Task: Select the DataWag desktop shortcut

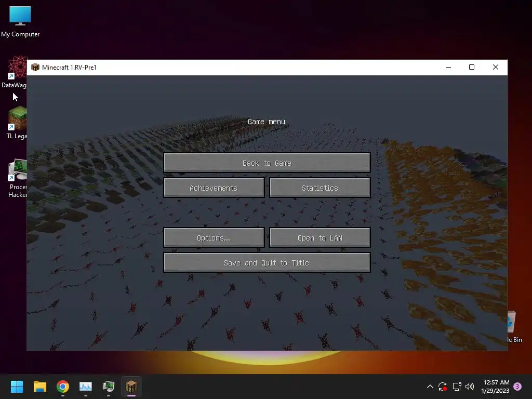Action: [x=15, y=72]
